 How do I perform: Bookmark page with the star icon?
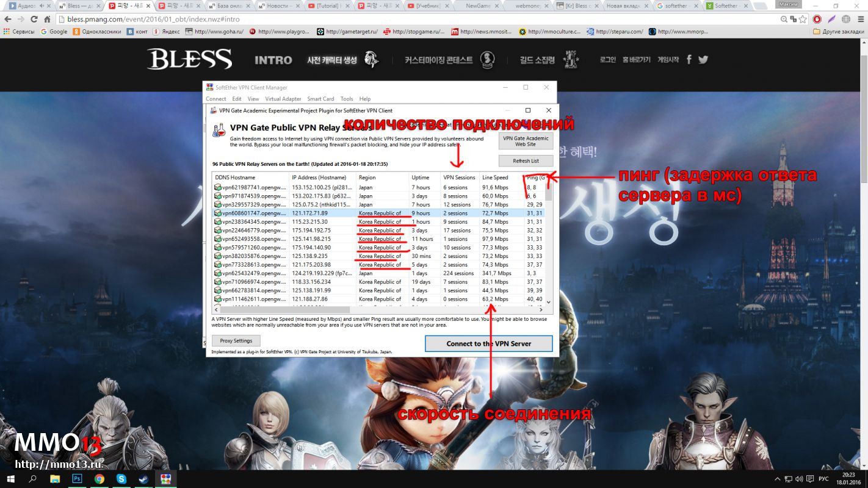coord(802,19)
